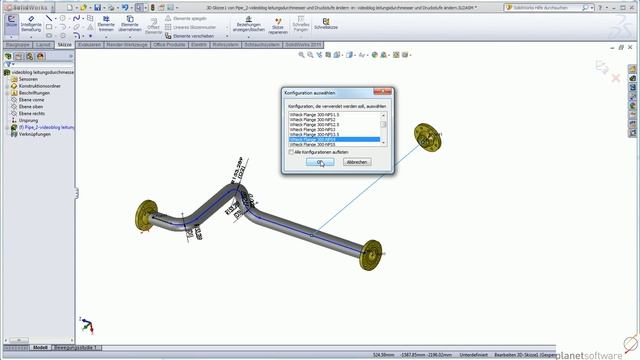Image resolution: width=640 pixels, height=360 pixels.
Task: Click the red cancel sketch corner icon
Action: (616, 78)
